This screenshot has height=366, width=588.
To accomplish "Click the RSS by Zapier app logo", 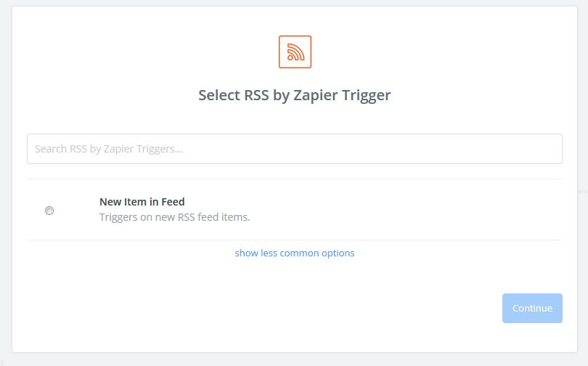I will tap(295, 52).
